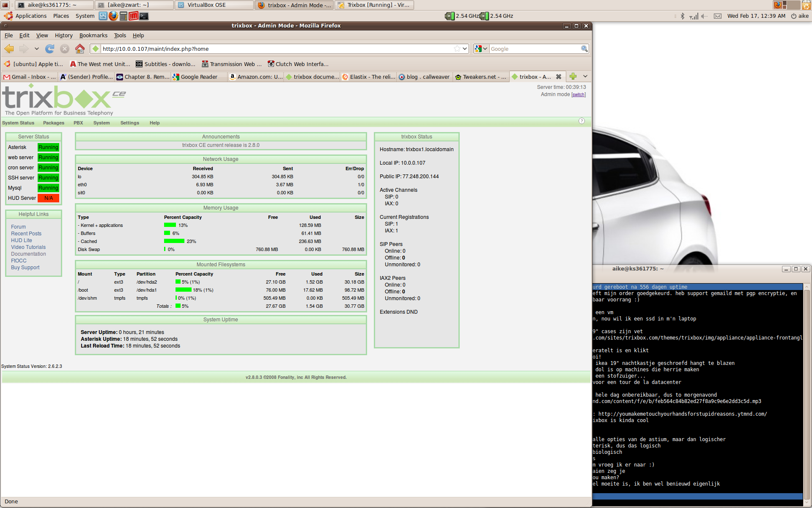
Task: Open new tab with green plus
Action: coord(573,76)
